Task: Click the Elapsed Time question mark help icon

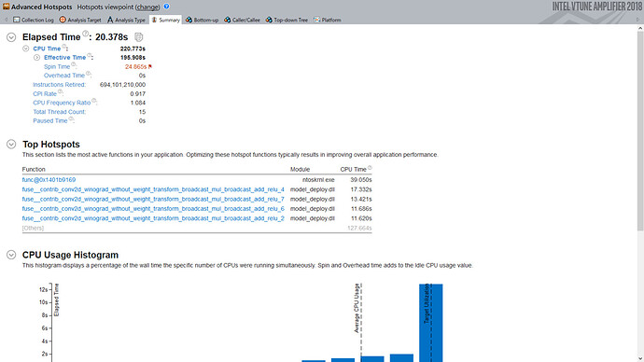Action: (85, 34)
